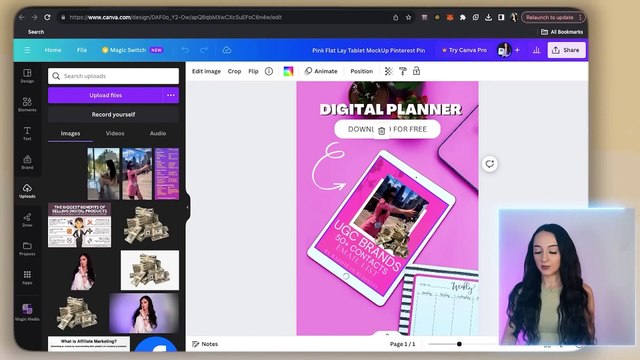Delete the selected element with trash icon
Screen dimensions: 640x360
coord(381,131)
